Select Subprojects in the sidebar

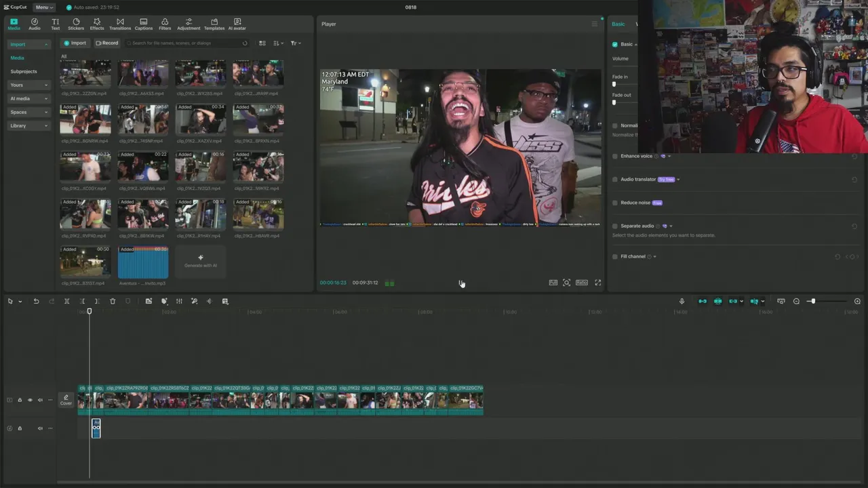pos(24,71)
